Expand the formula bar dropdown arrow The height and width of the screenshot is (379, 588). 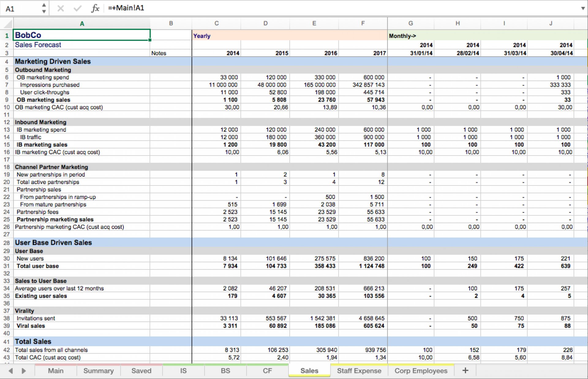coord(583,8)
